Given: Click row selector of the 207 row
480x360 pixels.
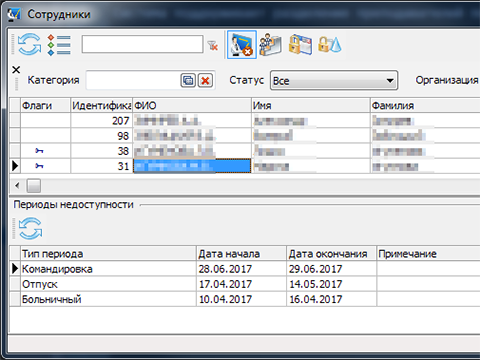Looking at the screenshot, I should 15,121.
